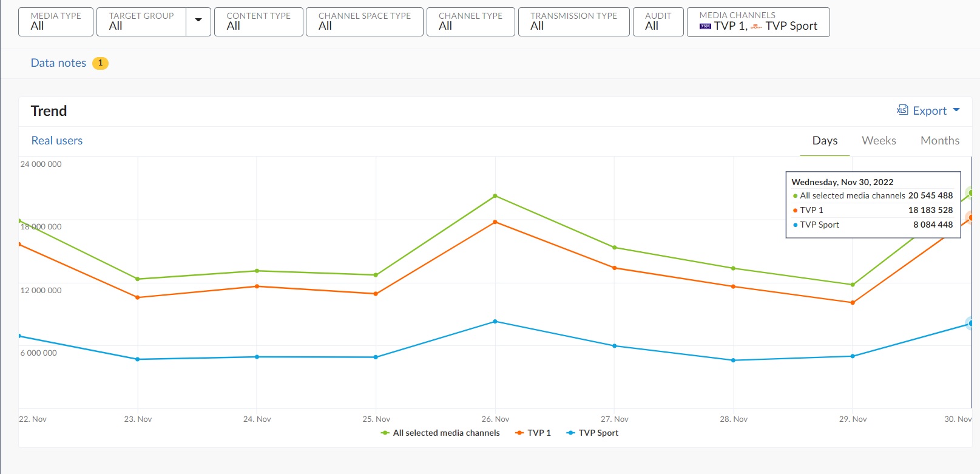The image size is (980, 474).
Task: Open the Content Type filter
Action: click(259, 21)
